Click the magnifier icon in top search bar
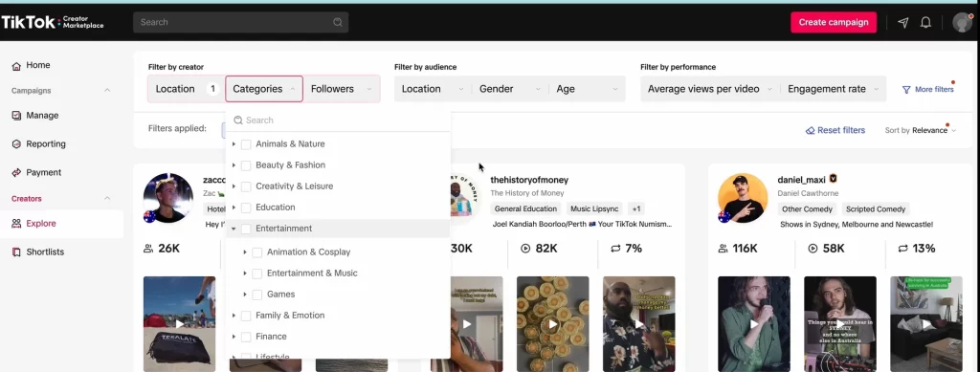The height and width of the screenshot is (372, 980). click(x=338, y=22)
